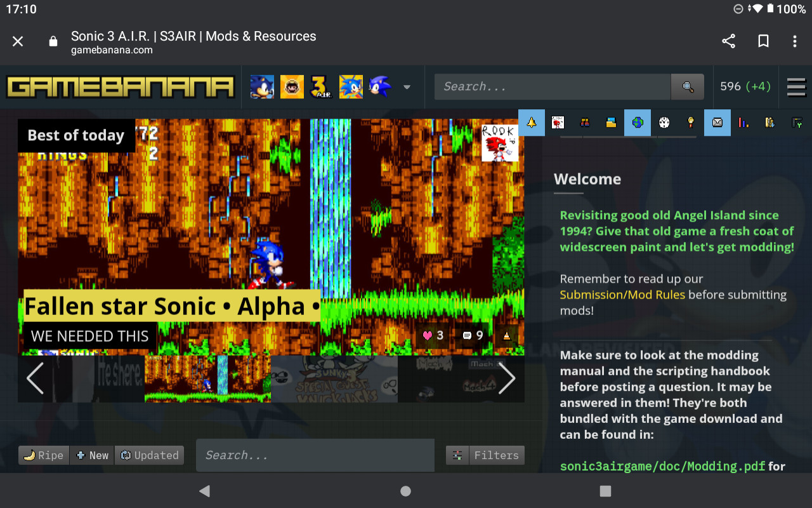
Task: Open messages using the envelope icon
Action: (x=717, y=122)
